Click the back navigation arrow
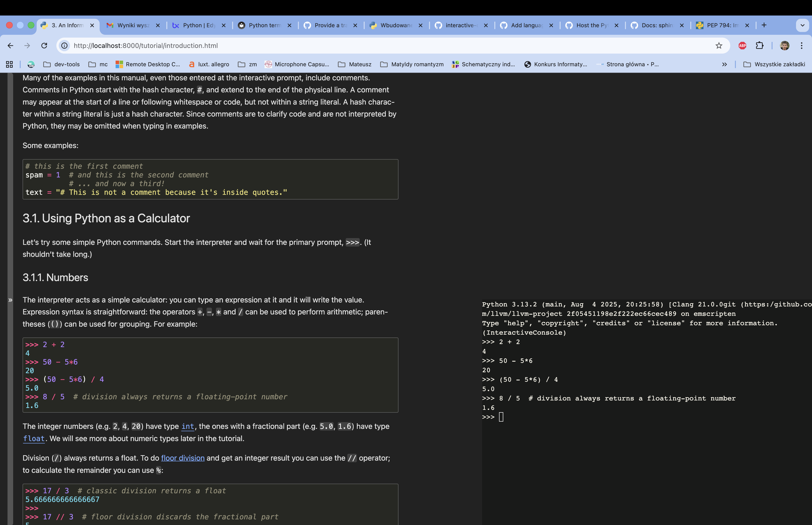This screenshot has width=812, height=525. point(11,46)
